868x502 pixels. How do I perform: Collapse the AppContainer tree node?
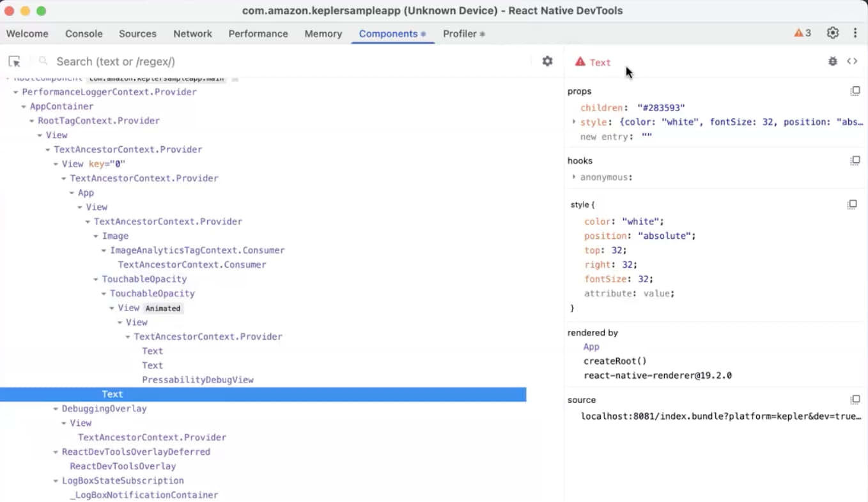tap(24, 107)
